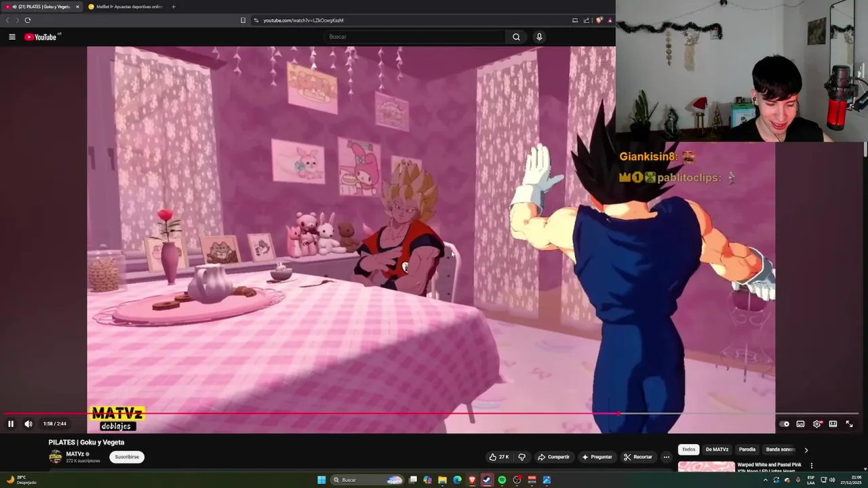Viewport: 868px width, 488px height.
Task: Open the Brave Shields icon
Action: pyautogui.click(x=599, y=20)
